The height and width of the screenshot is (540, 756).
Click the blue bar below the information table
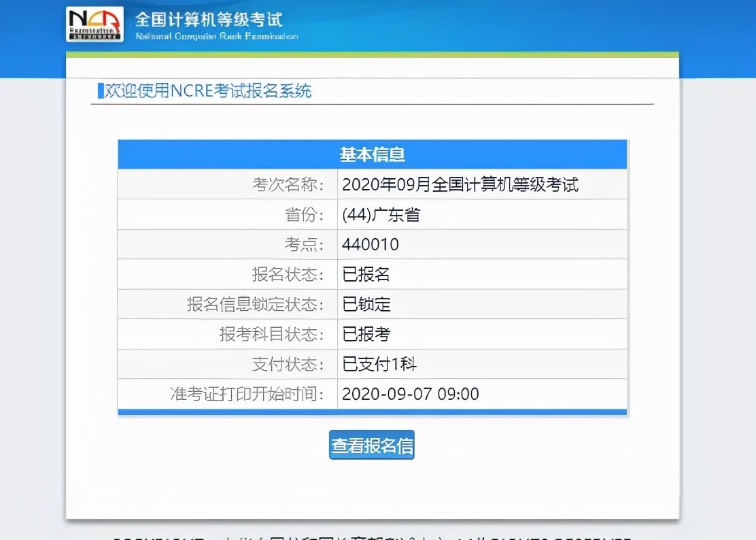pos(373,411)
